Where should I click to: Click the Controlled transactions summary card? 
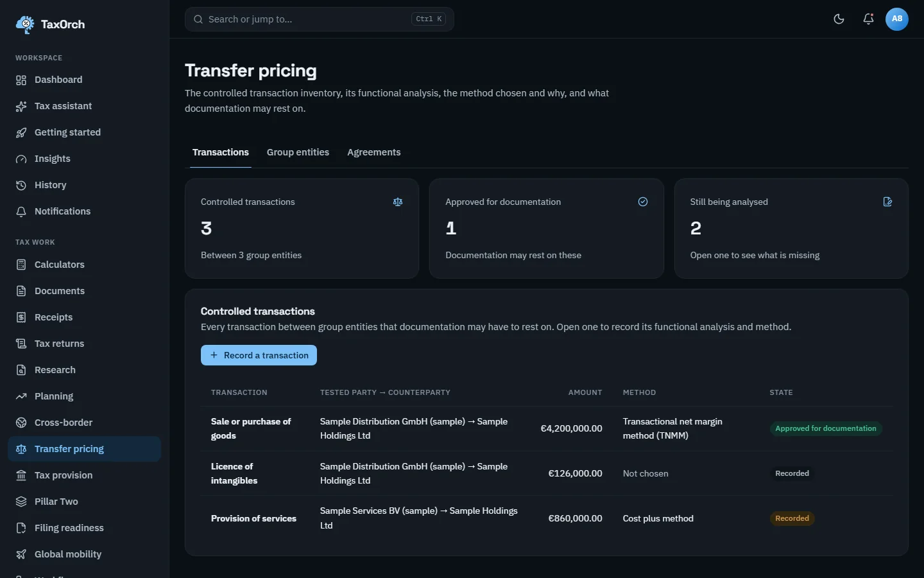302,229
